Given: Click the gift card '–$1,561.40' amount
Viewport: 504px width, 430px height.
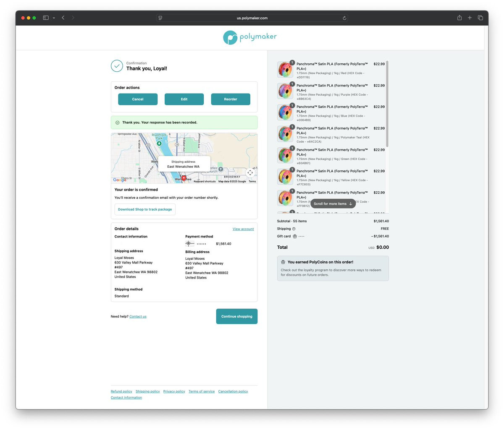Looking at the screenshot, I should [380, 236].
